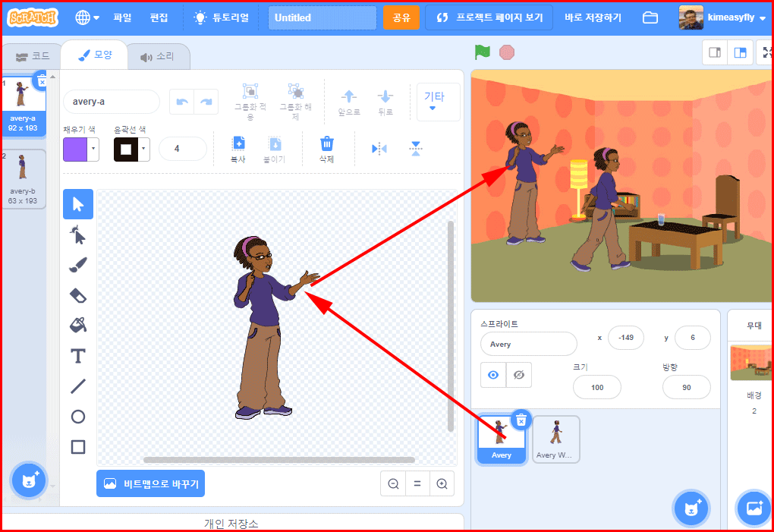The width and height of the screenshot is (774, 532).
Task: Click 바로 저장하기 save now
Action: tap(593, 17)
